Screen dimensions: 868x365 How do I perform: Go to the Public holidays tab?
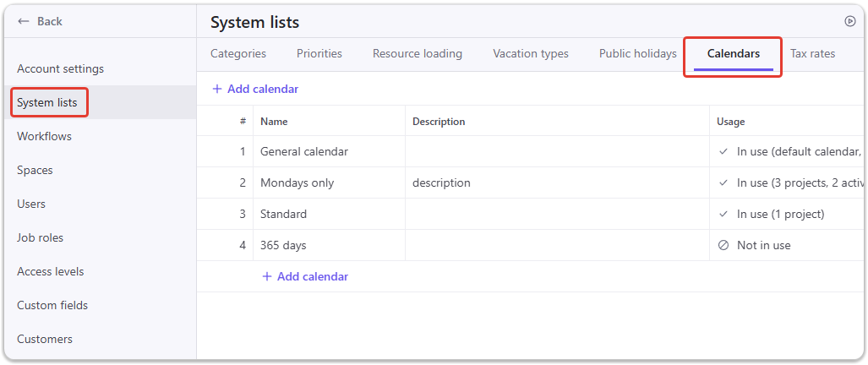(638, 53)
